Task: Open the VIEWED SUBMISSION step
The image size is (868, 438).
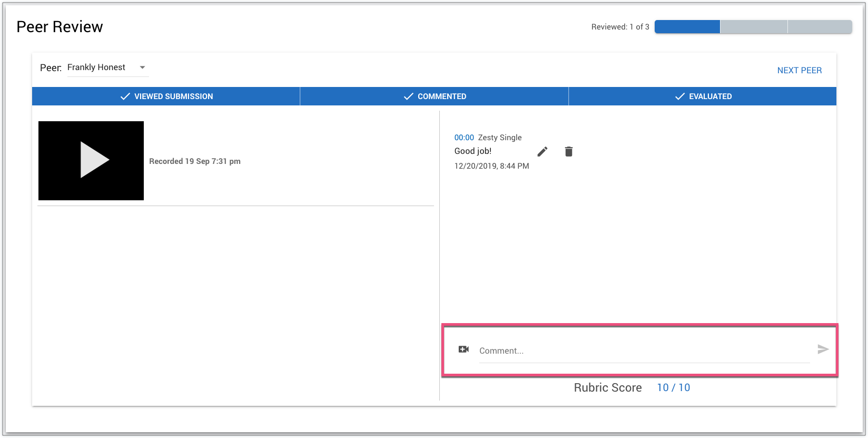Action: (x=166, y=96)
